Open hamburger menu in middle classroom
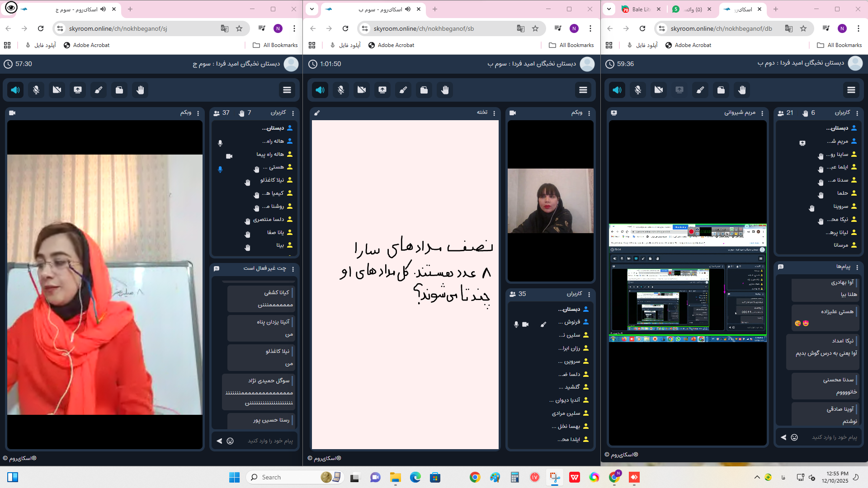This screenshot has height=488, width=868. click(x=583, y=90)
